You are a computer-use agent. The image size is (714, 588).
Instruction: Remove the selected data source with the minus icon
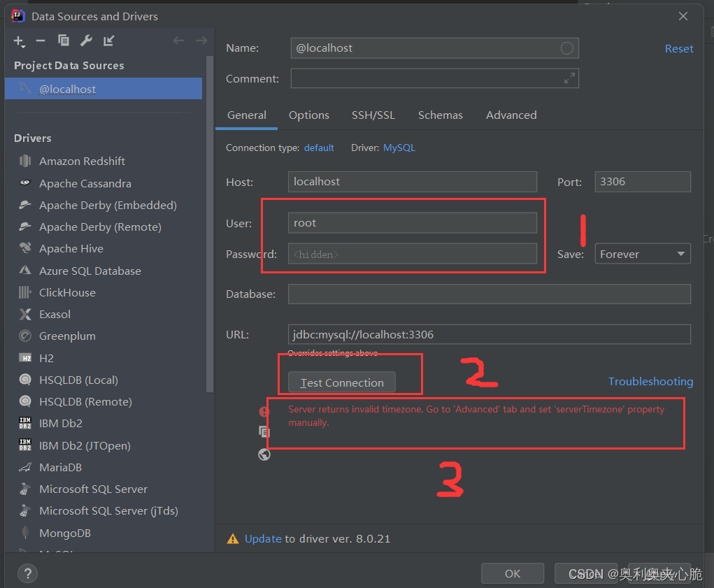[41, 41]
